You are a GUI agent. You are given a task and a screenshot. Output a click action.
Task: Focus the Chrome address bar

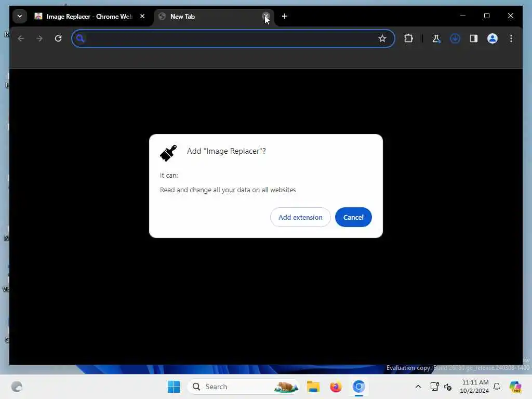click(x=233, y=38)
